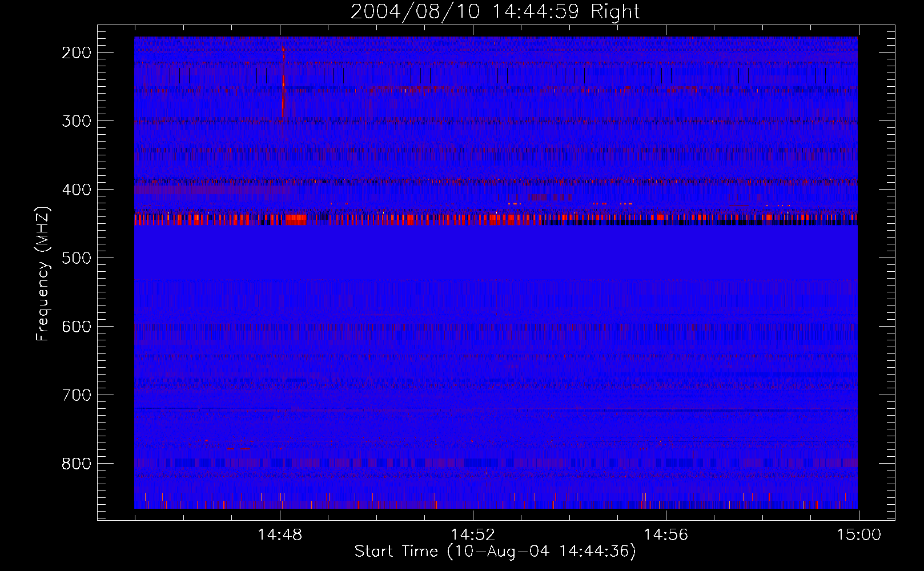Click the red vertical burst near 14:48
924x571 pixels.
(283, 83)
